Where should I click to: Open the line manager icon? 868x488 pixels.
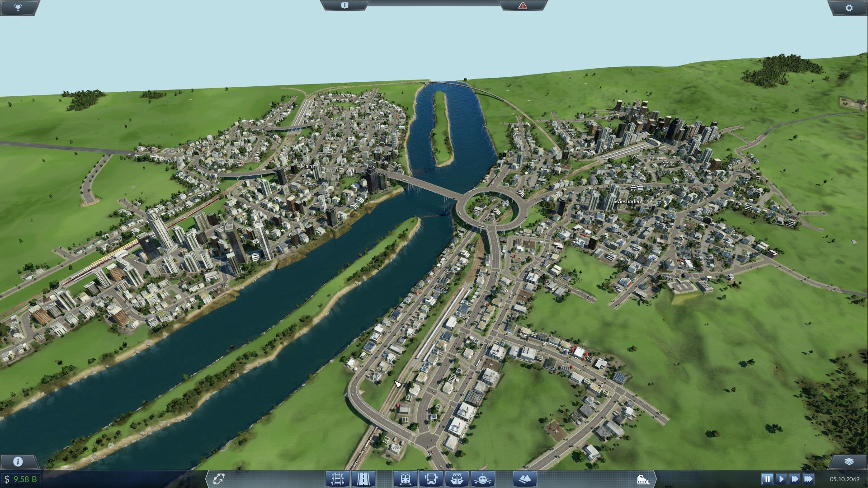pos(219,479)
